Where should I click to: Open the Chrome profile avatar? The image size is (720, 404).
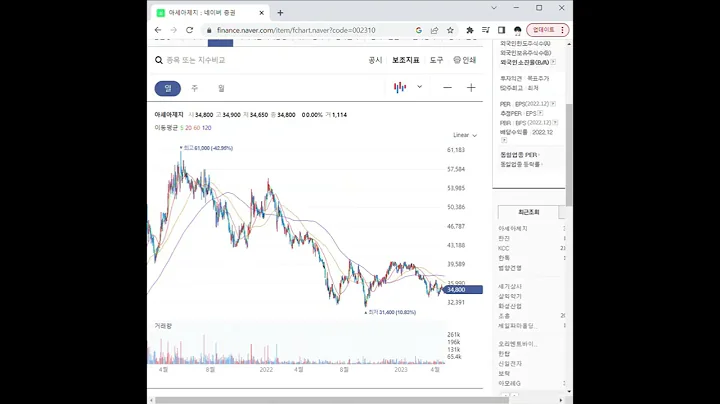518,30
